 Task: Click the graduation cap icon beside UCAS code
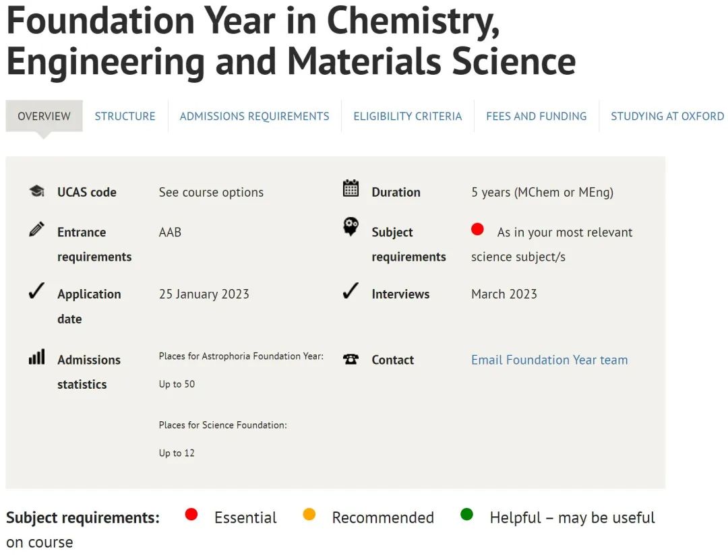pyautogui.click(x=36, y=191)
